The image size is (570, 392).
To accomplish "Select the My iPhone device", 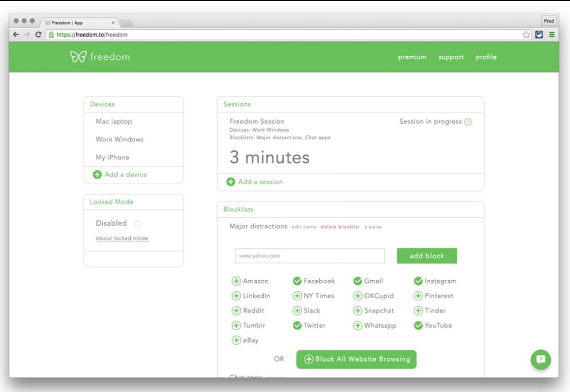I will (x=112, y=157).
